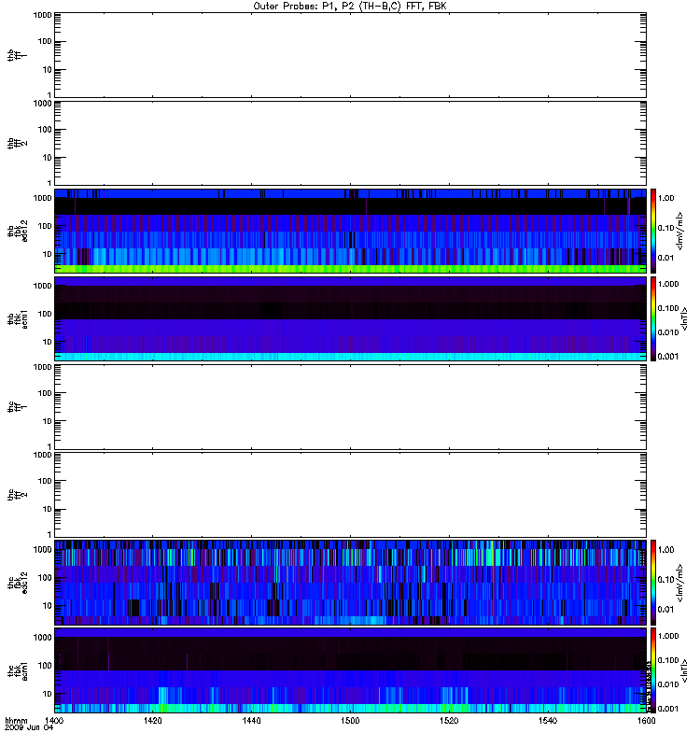Click the 'thb fff 2' y-axis title
This screenshot has height=747, width=700.
tap(17, 143)
